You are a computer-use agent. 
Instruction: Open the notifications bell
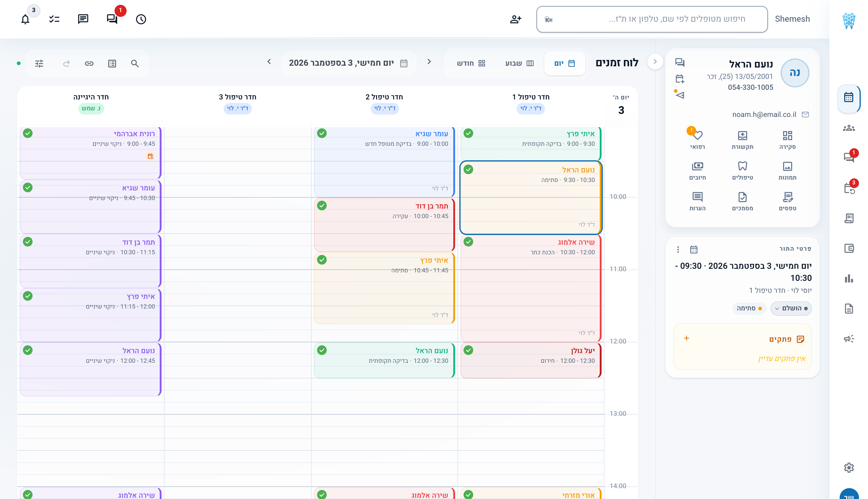click(x=25, y=19)
